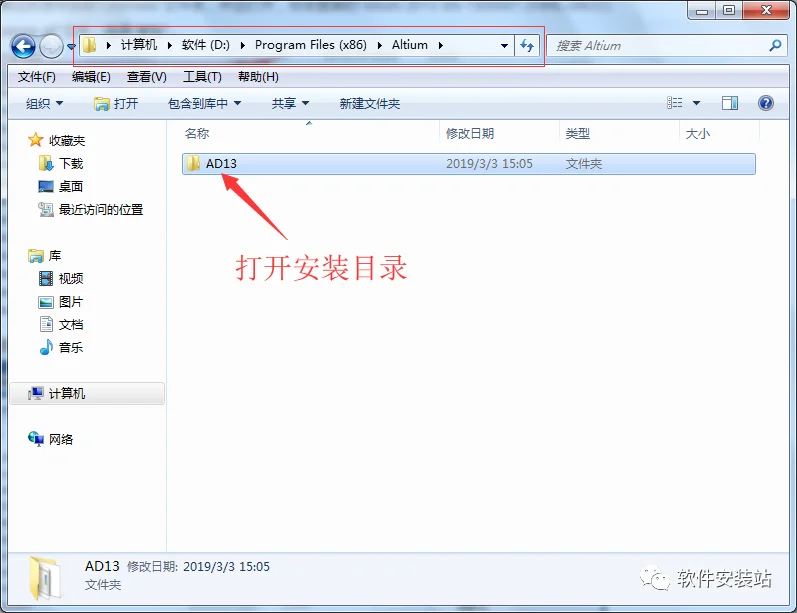Viewport: 797px width, 613px height.
Task: Click 新建文件夹 button
Action: [x=370, y=104]
